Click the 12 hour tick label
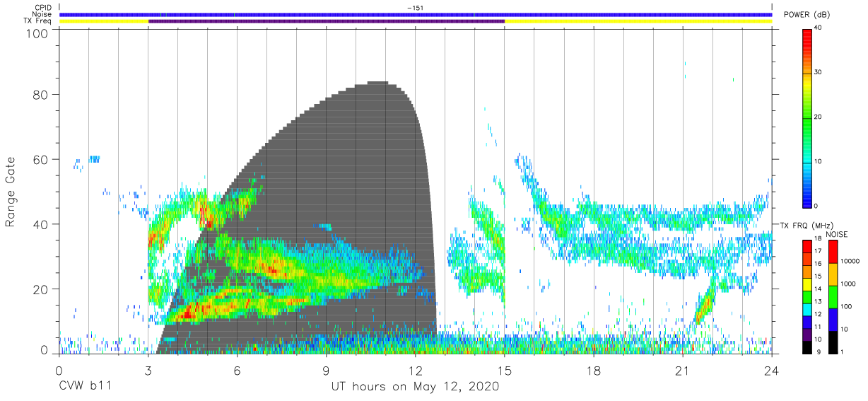This screenshot has height=401, width=868. coord(416,371)
